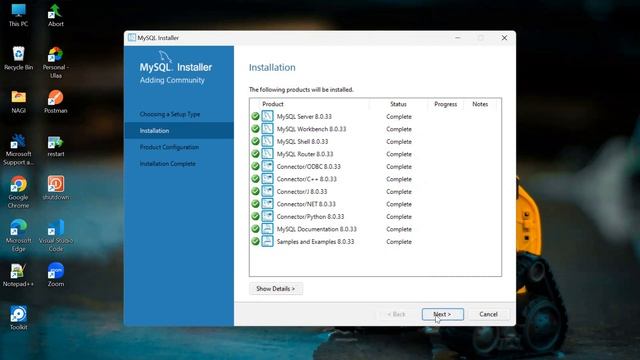Click the Connector/Python 8.0.33 product icon
This screenshot has height=360, width=640.
[x=267, y=216]
